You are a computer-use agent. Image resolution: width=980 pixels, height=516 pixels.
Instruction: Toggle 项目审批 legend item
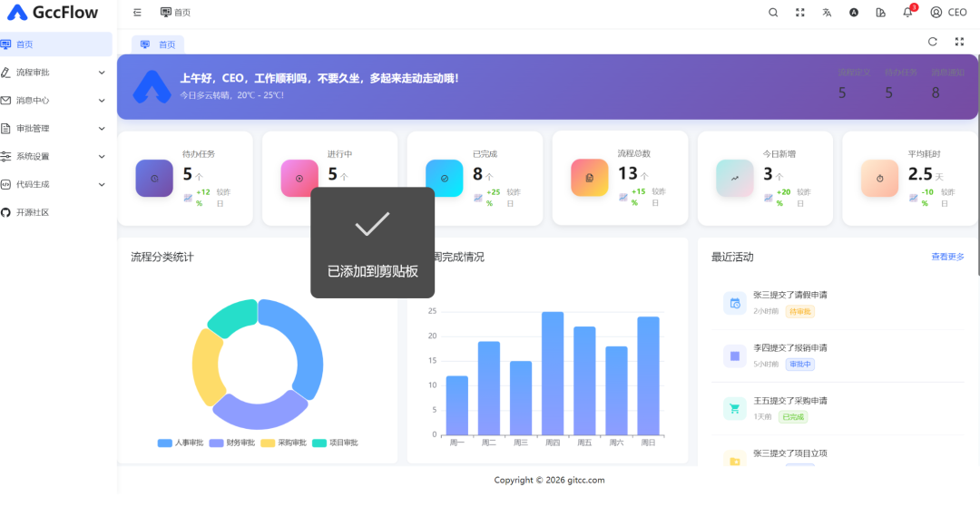(x=334, y=443)
